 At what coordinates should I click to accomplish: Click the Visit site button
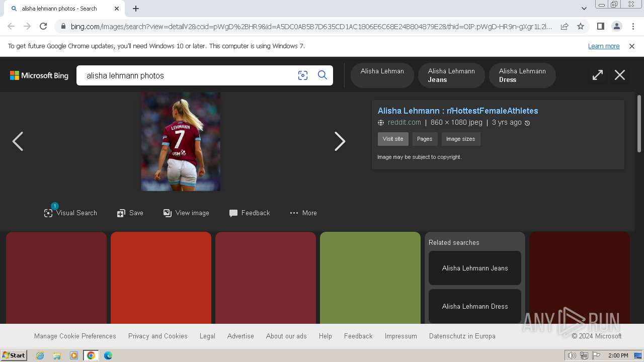(x=393, y=139)
